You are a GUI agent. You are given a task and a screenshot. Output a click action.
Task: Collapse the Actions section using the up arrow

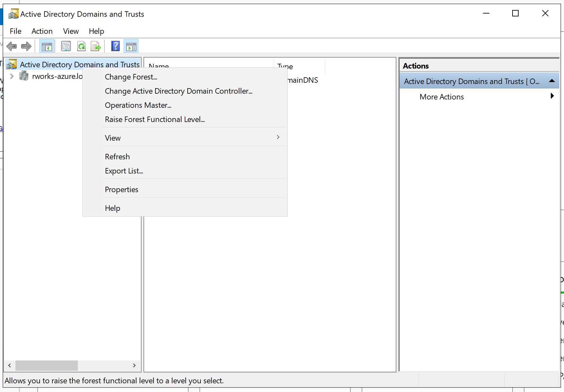(x=552, y=81)
